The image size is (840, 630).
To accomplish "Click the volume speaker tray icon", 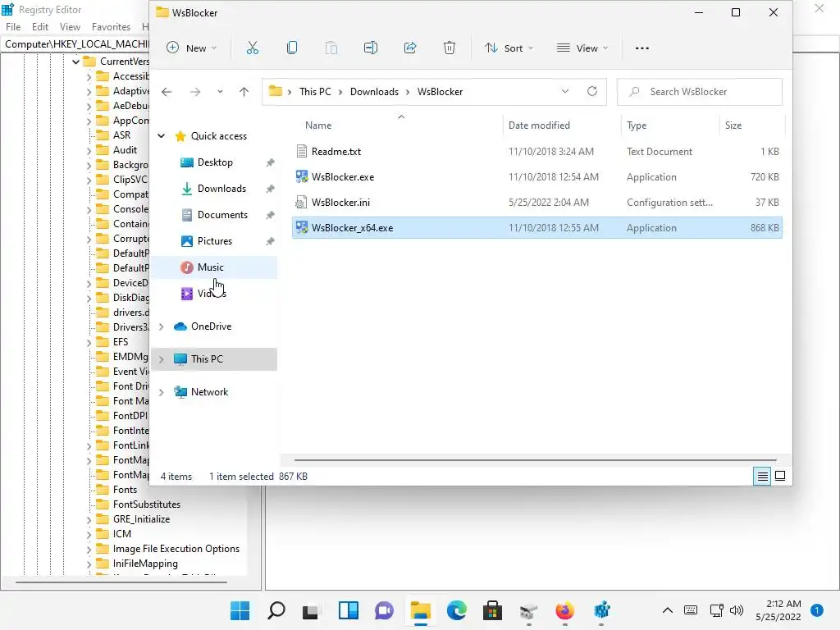I will point(737,610).
